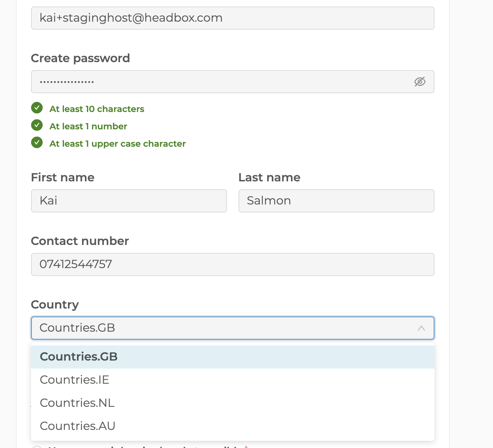Collapse the Country dropdown using chevron arrow
This screenshot has width=493, height=448.
pos(421,328)
